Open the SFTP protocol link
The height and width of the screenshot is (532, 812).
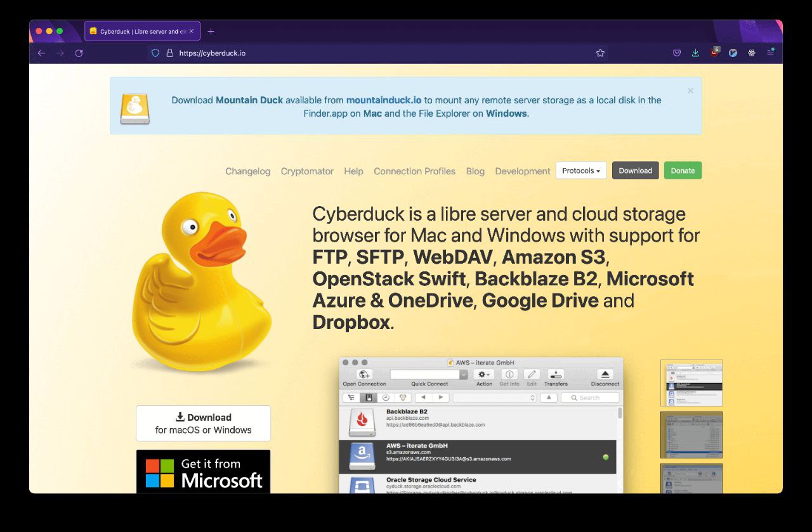381,257
